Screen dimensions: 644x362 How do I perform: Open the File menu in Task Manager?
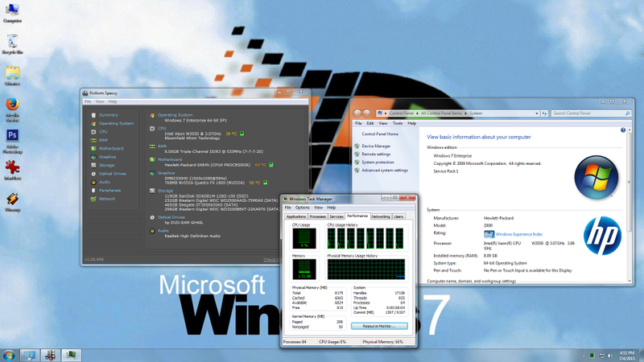click(288, 208)
